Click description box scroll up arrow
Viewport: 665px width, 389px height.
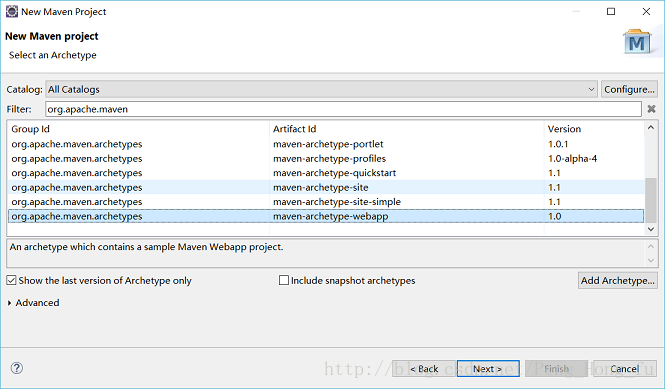pyautogui.click(x=651, y=246)
